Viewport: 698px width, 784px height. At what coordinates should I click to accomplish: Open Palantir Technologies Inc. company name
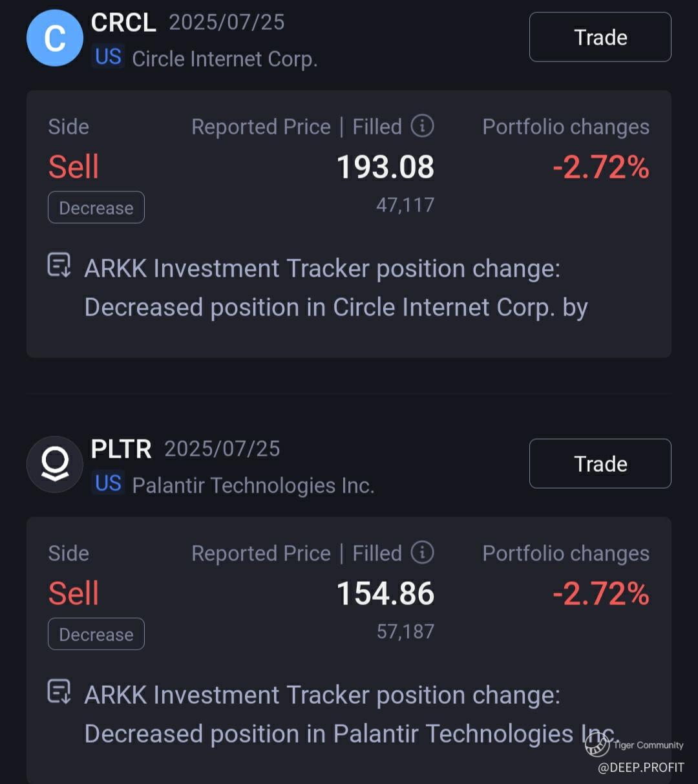[x=253, y=485]
